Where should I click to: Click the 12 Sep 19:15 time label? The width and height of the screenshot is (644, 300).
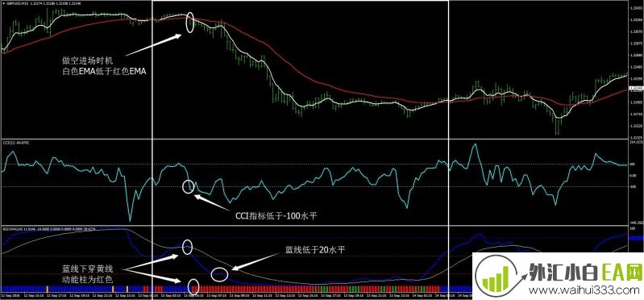79,295
